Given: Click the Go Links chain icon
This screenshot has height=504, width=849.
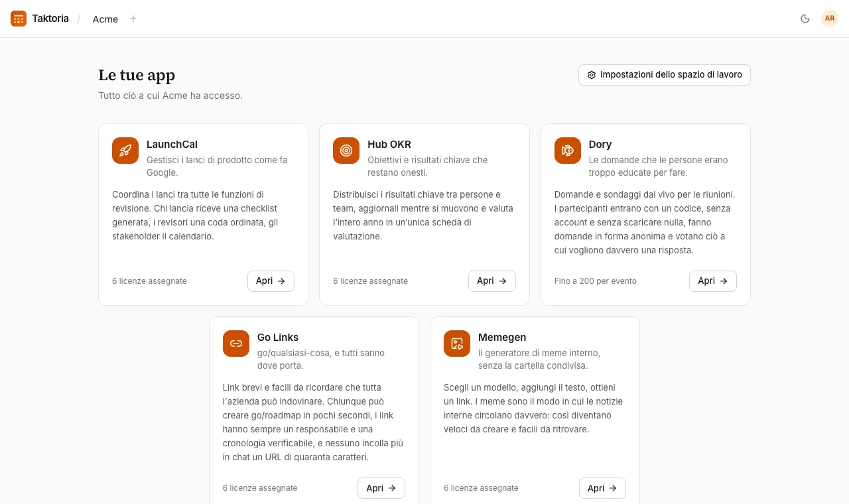Looking at the screenshot, I should [236, 344].
